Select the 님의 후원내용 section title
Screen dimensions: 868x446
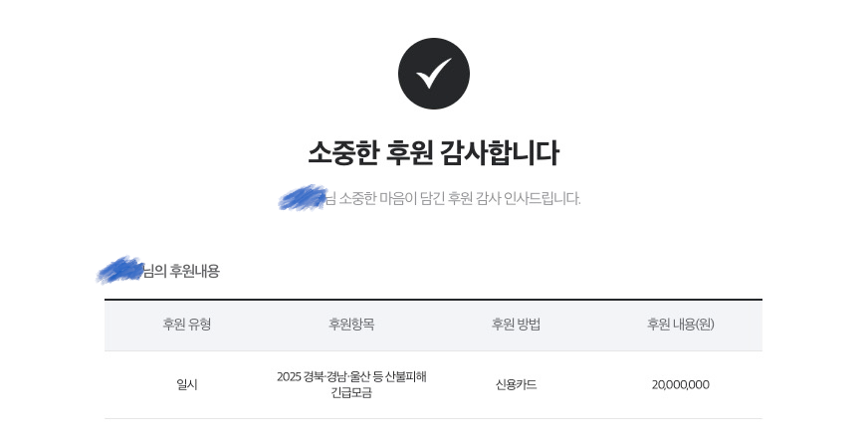(181, 271)
